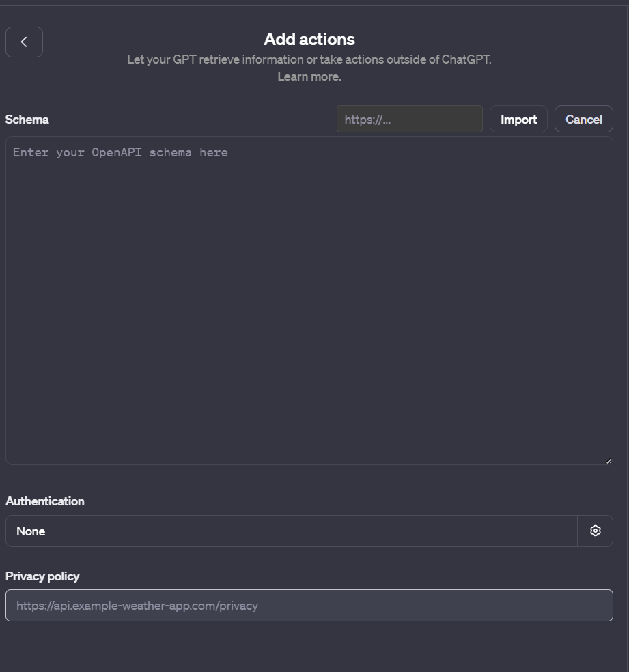Viewport: 629px width, 672px height.
Task: Grab the schema text area resize handle
Action: click(609, 460)
